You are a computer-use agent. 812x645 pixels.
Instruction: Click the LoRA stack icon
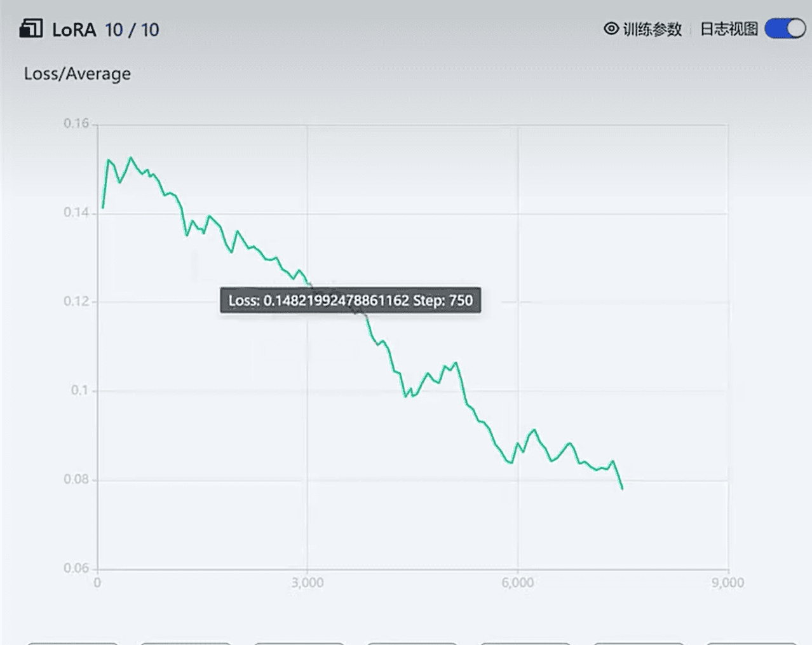pyautogui.click(x=30, y=29)
